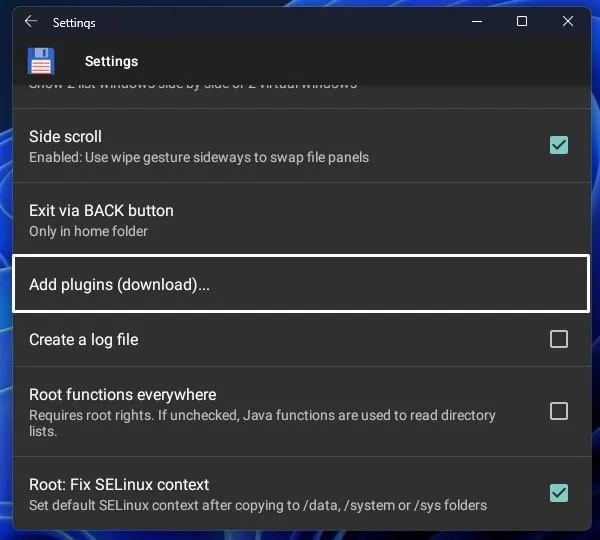600x540 pixels.
Task: Click the back arrow in title bar
Action: (31, 21)
